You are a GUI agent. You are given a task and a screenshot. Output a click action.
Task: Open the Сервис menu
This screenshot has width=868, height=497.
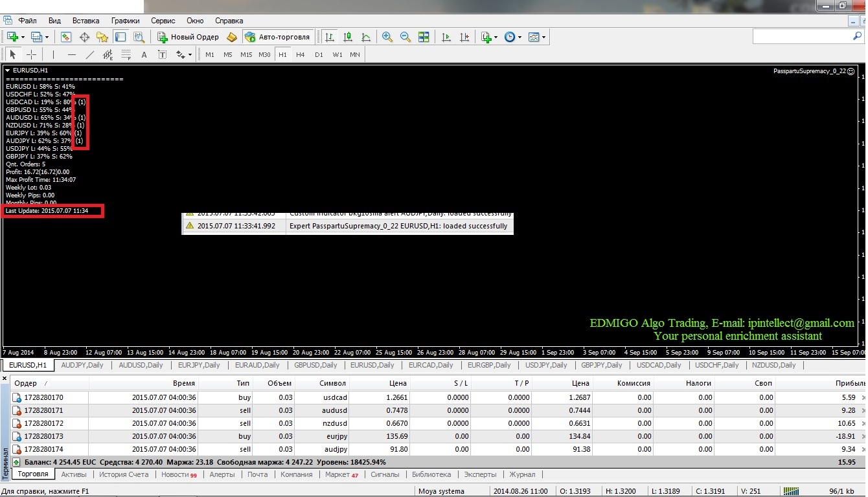pos(163,21)
